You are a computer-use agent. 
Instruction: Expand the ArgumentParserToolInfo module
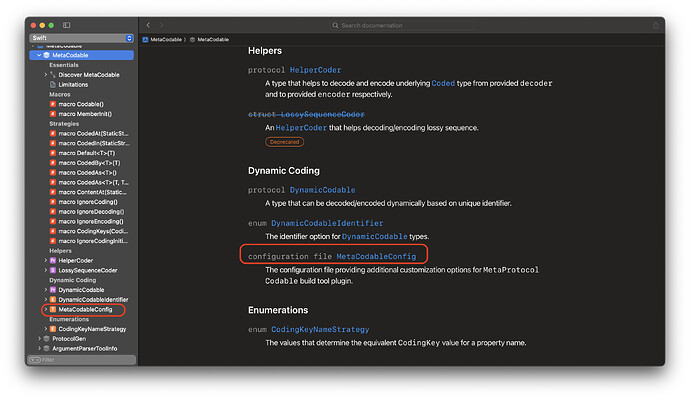[40, 348]
